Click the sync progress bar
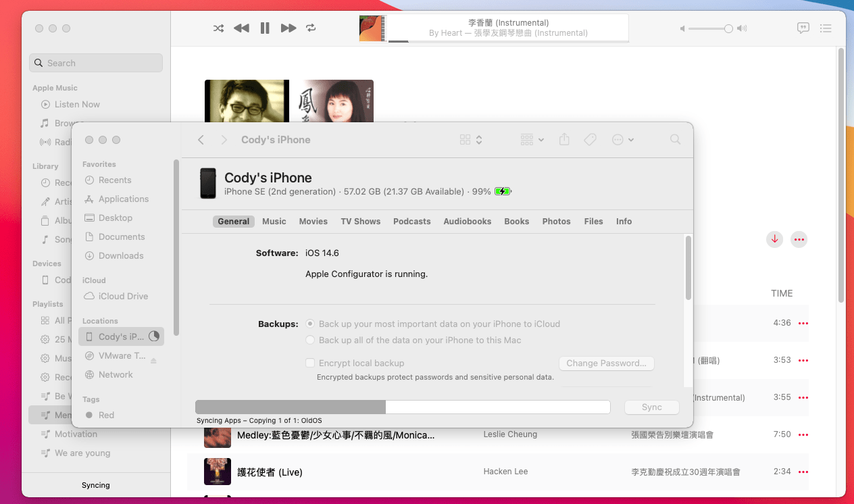 pyautogui.click(x=403, y=407)
